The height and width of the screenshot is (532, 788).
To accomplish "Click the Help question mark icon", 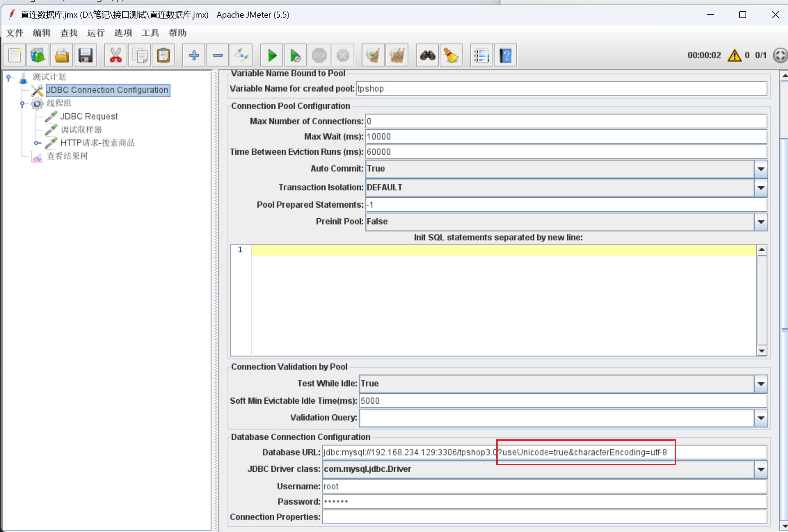I will (x=506, y=56).
